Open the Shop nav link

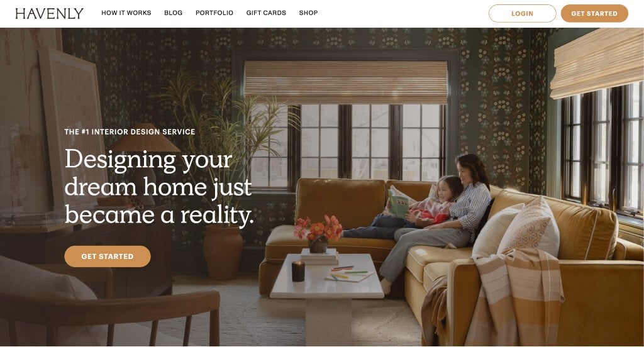click(308, 13)
